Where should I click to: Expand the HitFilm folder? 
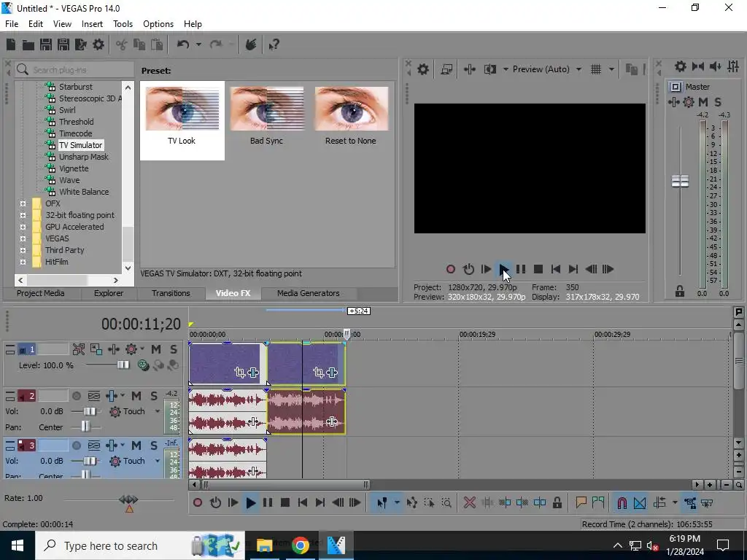coord(23,262)
